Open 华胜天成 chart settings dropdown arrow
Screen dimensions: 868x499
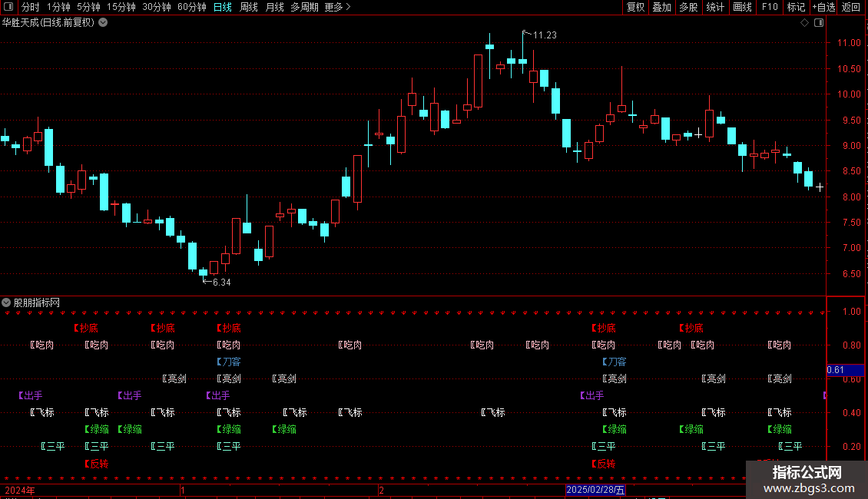pyautogui.click(x=103, y=23)
